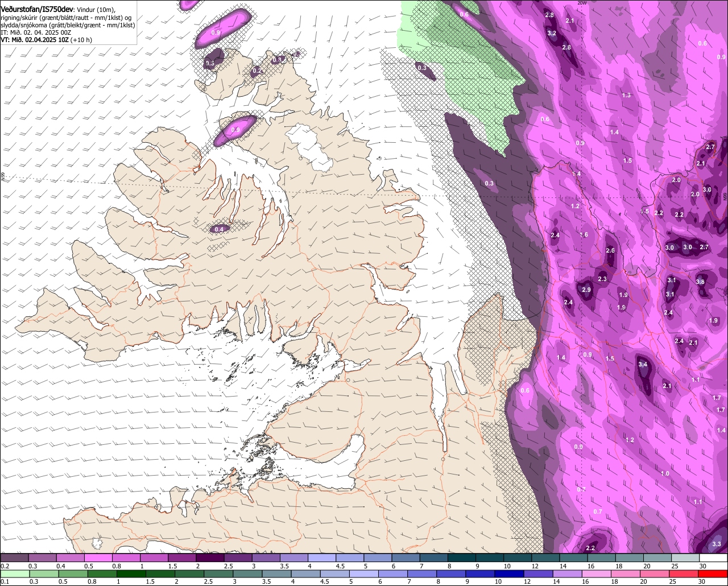Click the bright red 30 swatch in lower legend
728x586 pixels.
pos(713,573)
